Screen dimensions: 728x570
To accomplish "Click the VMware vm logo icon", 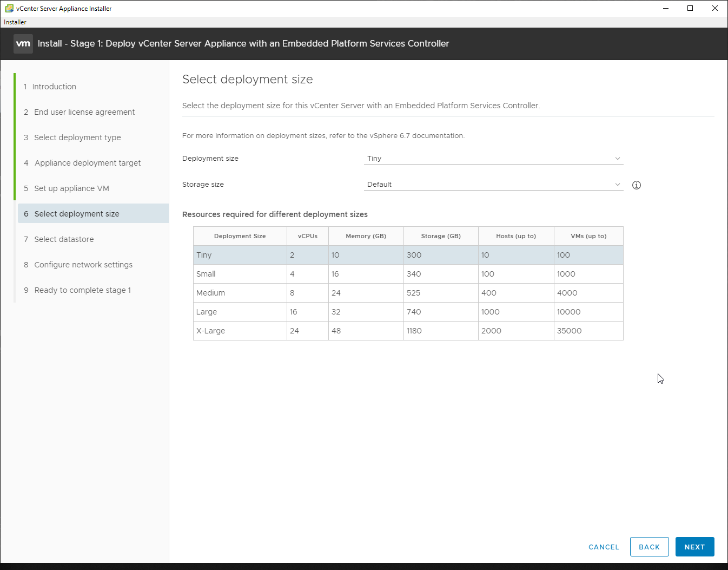I will click(x=23, y=44).
